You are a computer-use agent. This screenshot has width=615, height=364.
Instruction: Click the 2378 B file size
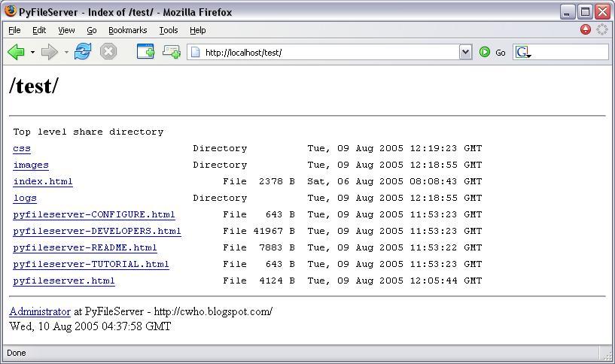277,181
